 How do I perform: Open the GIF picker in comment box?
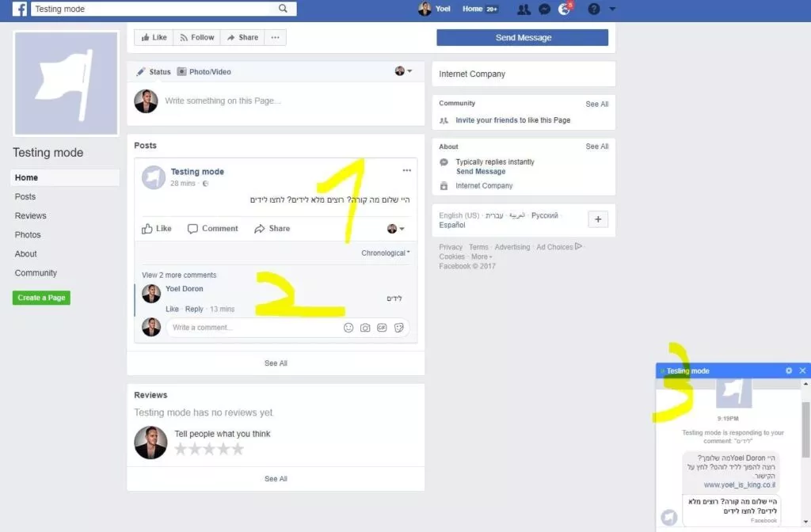[382, 328]
